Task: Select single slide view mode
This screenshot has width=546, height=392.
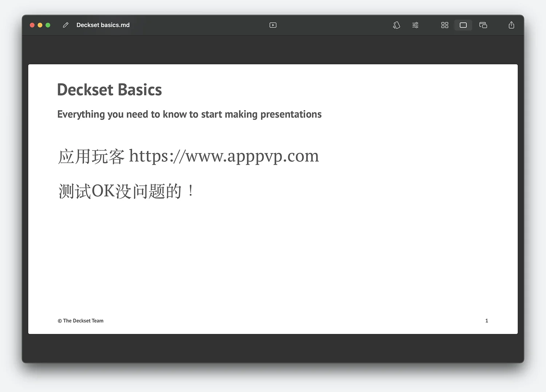Action: coord(463,25)
